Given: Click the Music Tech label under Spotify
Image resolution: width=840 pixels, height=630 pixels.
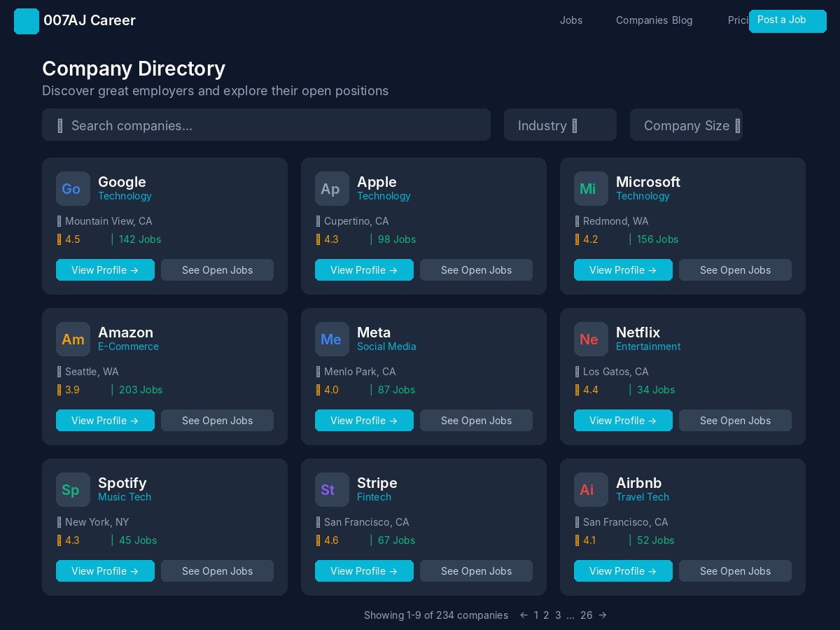Looking at the screenshot, I should 125,497.
